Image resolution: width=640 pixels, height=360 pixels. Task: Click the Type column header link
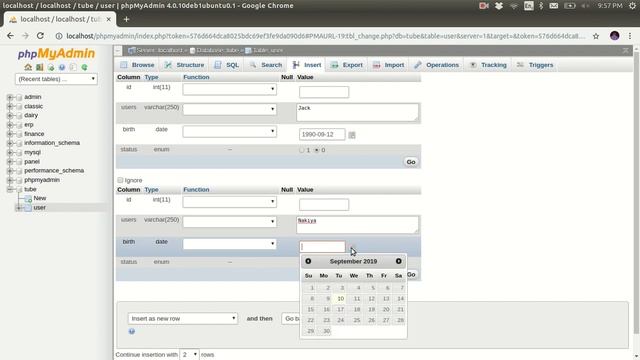click(151, 77)
